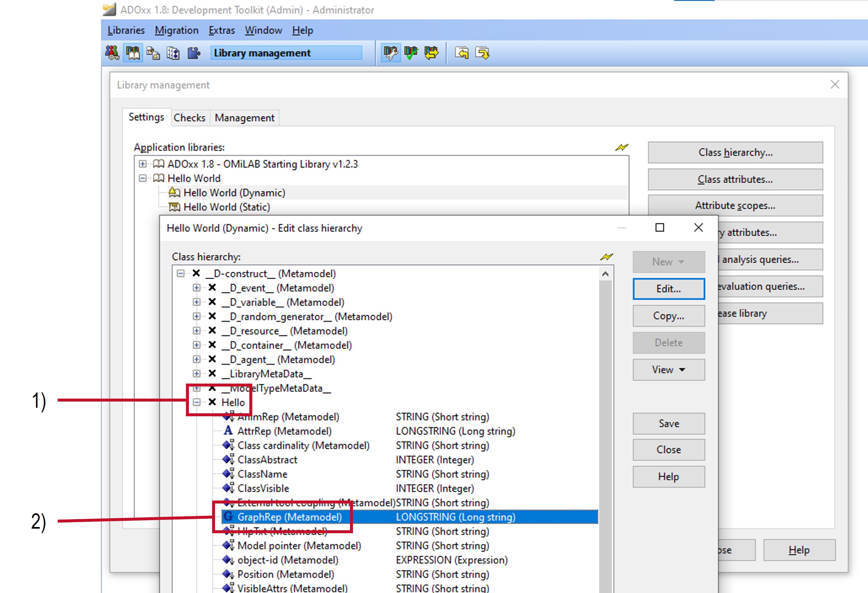Expand the __D_variable__ class node
The image size is (868, 593).
pos(196,302)
